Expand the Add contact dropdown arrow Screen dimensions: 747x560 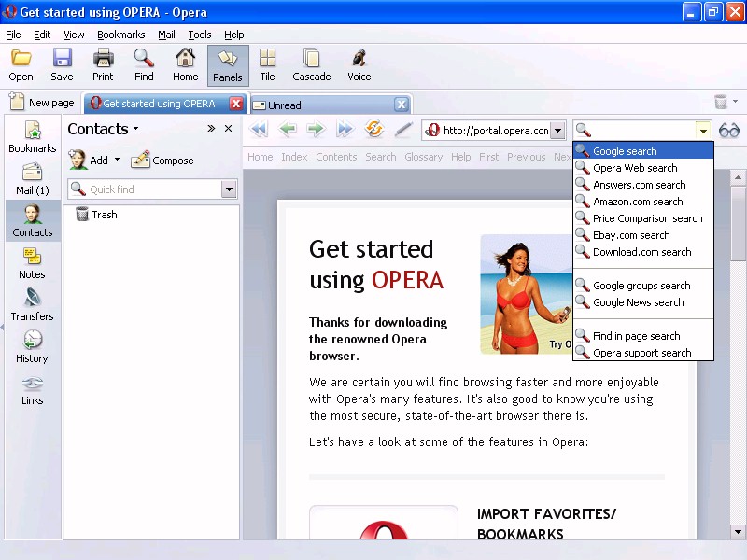[117, 161]
